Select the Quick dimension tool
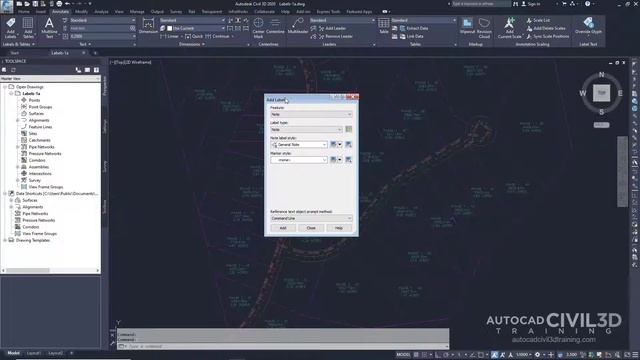The image size is (640, 360). [x=194, y=36]
